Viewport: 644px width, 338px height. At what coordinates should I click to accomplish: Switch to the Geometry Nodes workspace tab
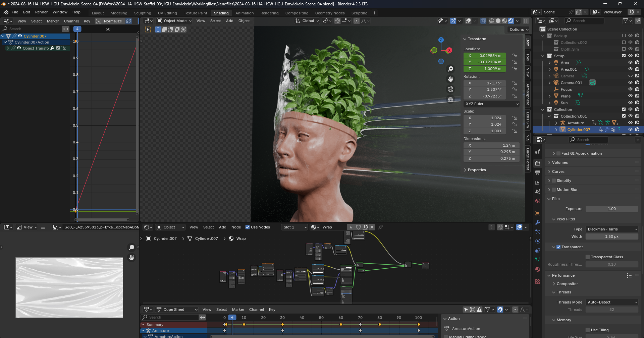[330, 13]
